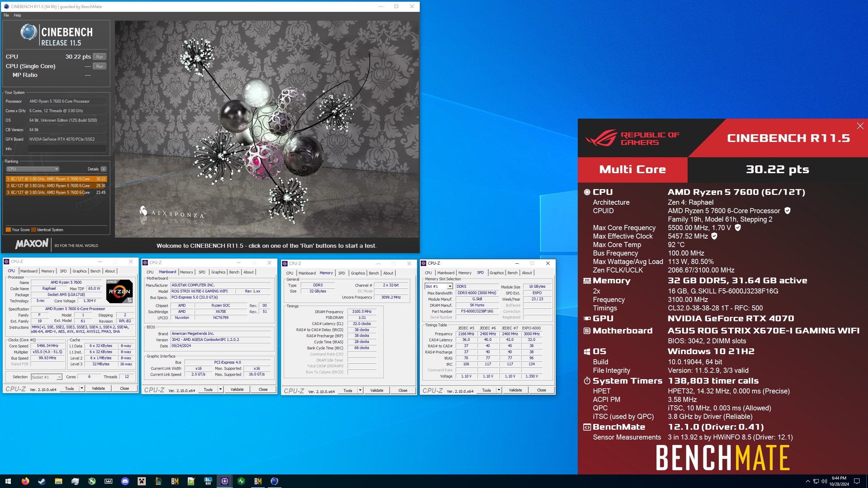This screenshot has height=488, width=868.
Task: Open Steam from the taskbar
Action: pyautogui.click(x=42, y=481)
